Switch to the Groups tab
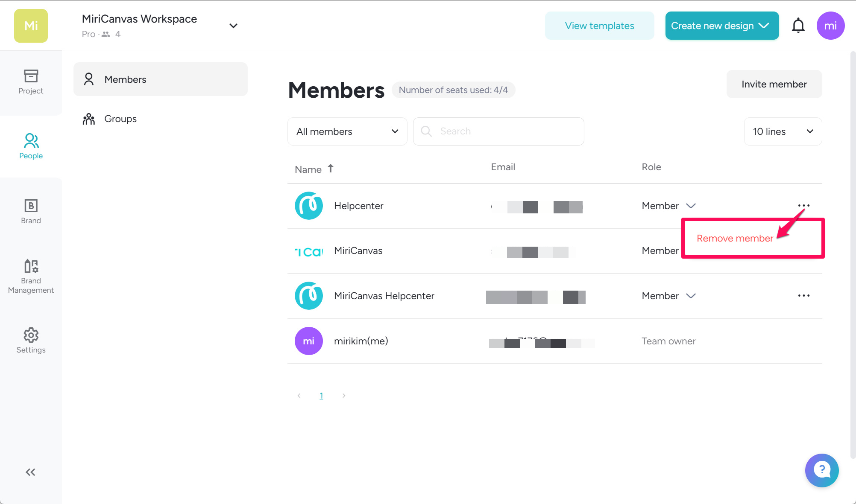Viewport: 856px width, 504px height. coord(120,119)
